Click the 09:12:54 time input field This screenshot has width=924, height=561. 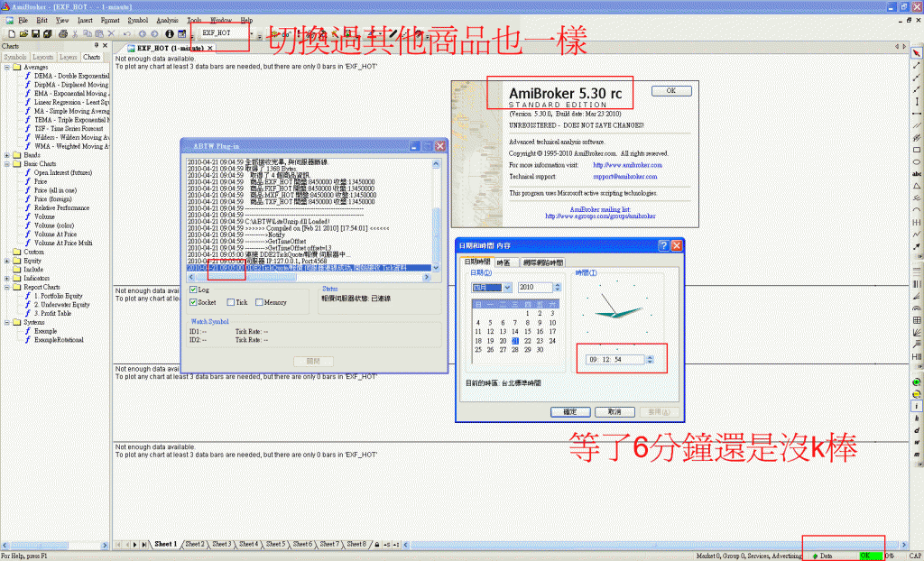(615, 360)
